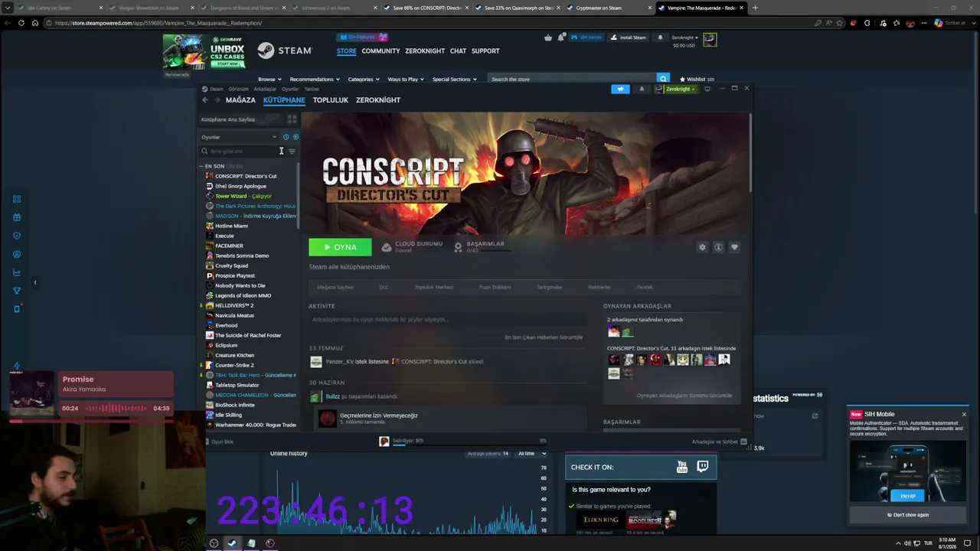Click the downloads progress bar in Steam client
980x551 pixels.
[x=470, y=445]
